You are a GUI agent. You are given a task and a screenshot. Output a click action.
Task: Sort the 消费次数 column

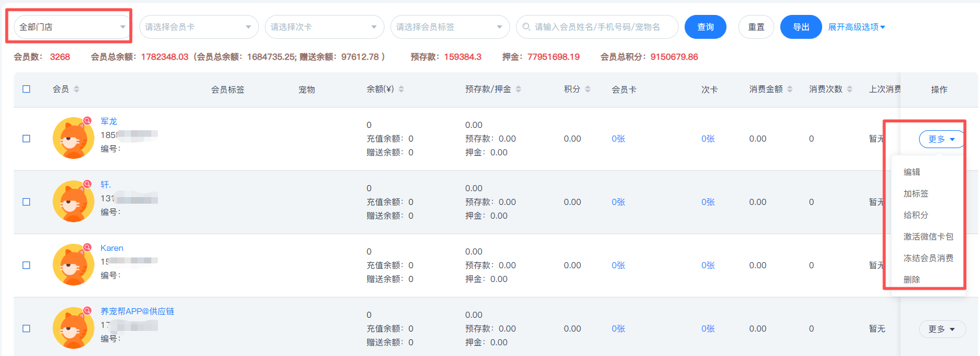pyautogui.click(x=850, y=89)
